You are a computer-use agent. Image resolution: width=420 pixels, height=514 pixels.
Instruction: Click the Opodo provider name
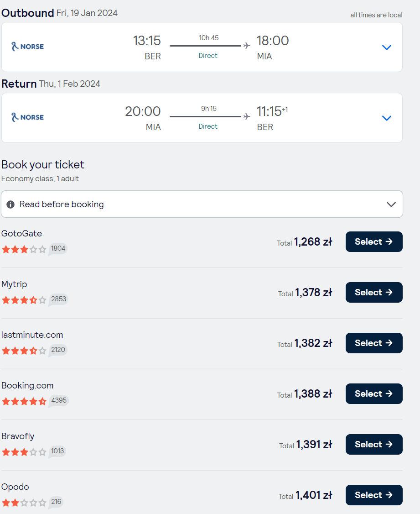[15, 487]
